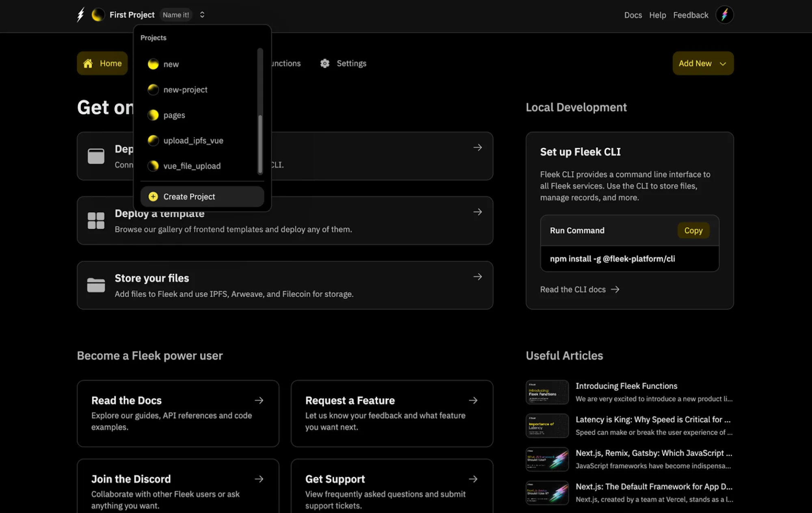Select the new-project entry in Projects list
The image size is (812, 513).
[x=185, y=90]
